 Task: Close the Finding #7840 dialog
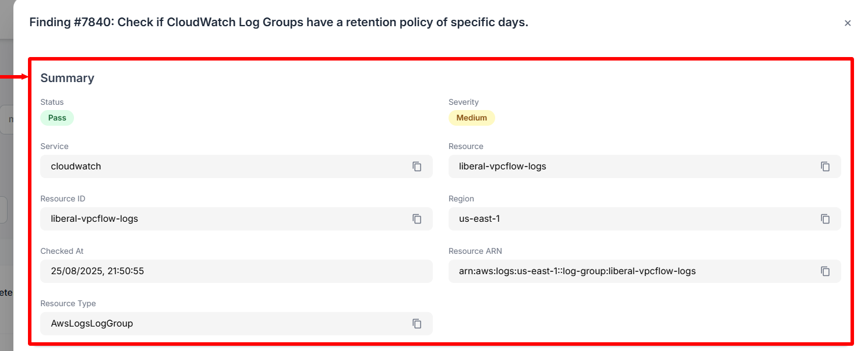pos(848,23)
